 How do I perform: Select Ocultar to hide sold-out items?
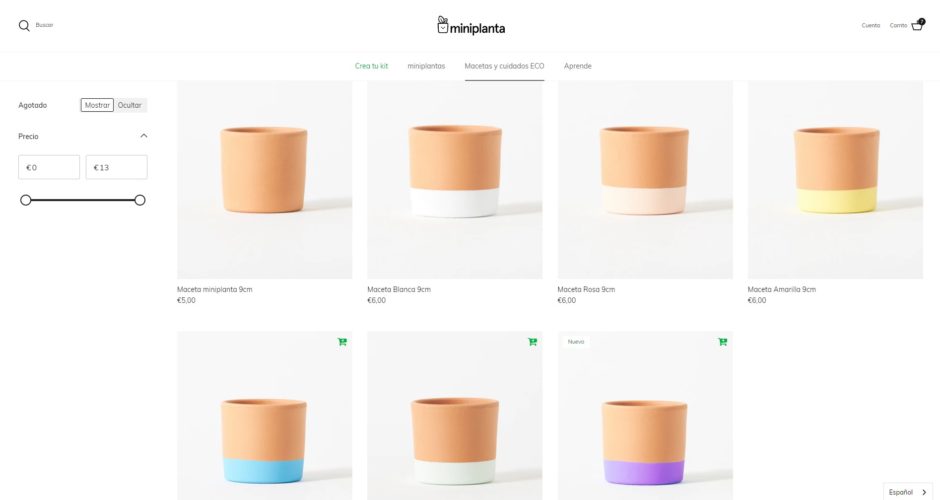point(129,105)
